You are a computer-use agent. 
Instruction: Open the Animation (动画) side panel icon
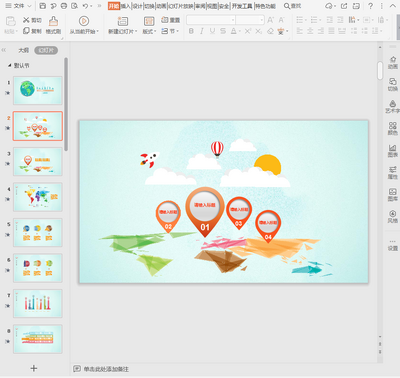[x=393, y=62]
